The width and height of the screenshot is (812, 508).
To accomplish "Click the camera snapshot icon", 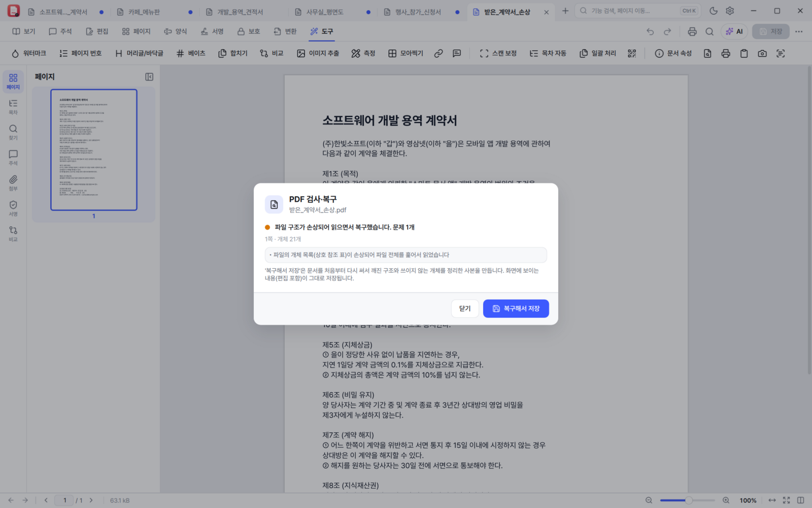I will 762,53.
